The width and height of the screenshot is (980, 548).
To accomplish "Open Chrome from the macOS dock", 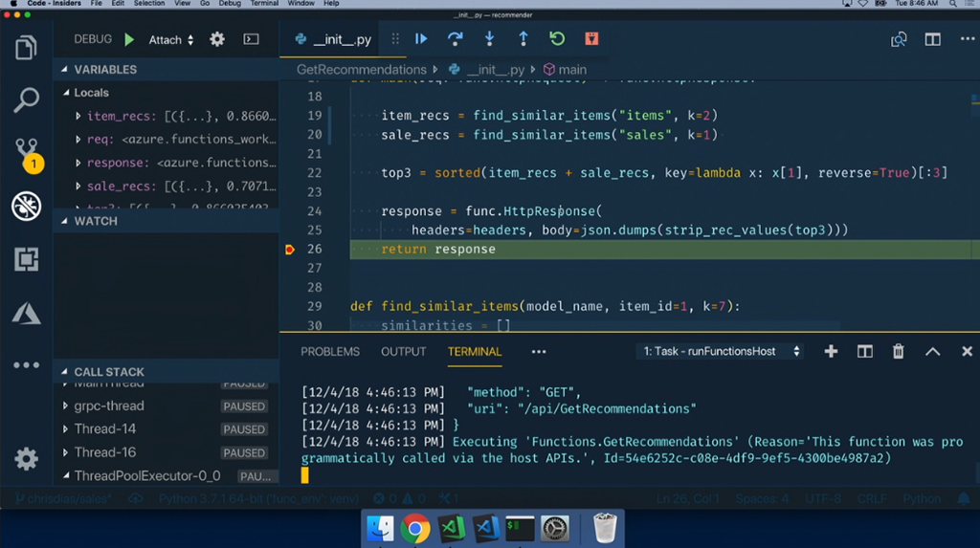I will click(x=414, y=528).
